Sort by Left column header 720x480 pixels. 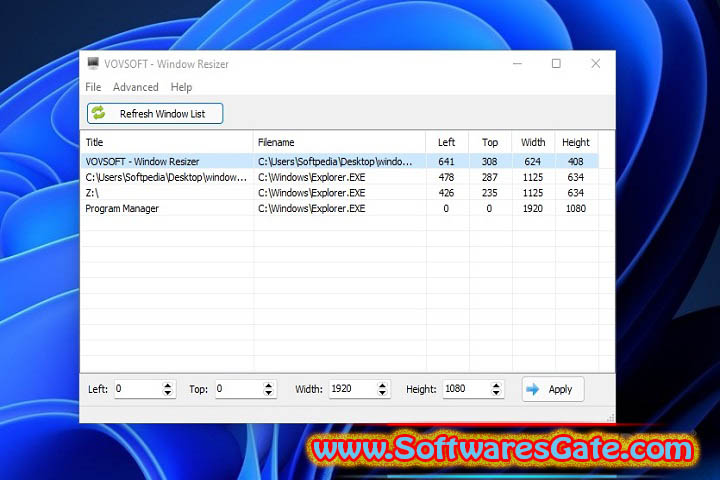click(x=447, y=142)
